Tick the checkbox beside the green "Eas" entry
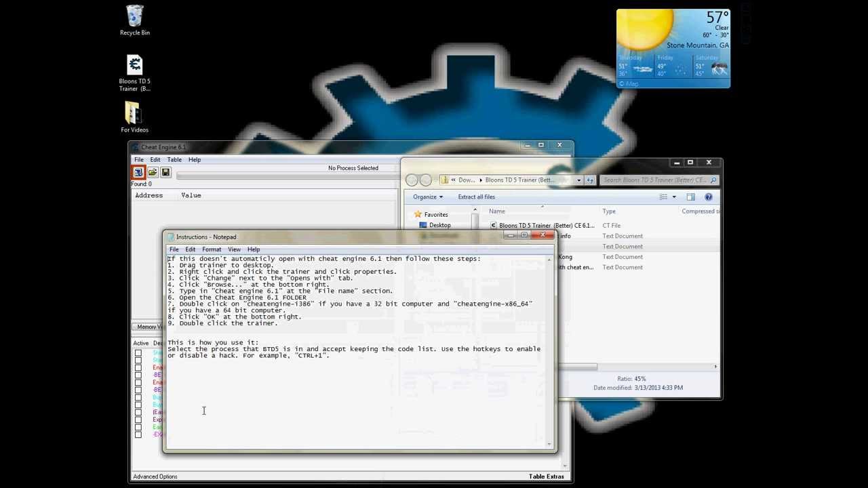The width and height of the screenshot is (868, 488). pyautogui.click(x=138, y=427)
